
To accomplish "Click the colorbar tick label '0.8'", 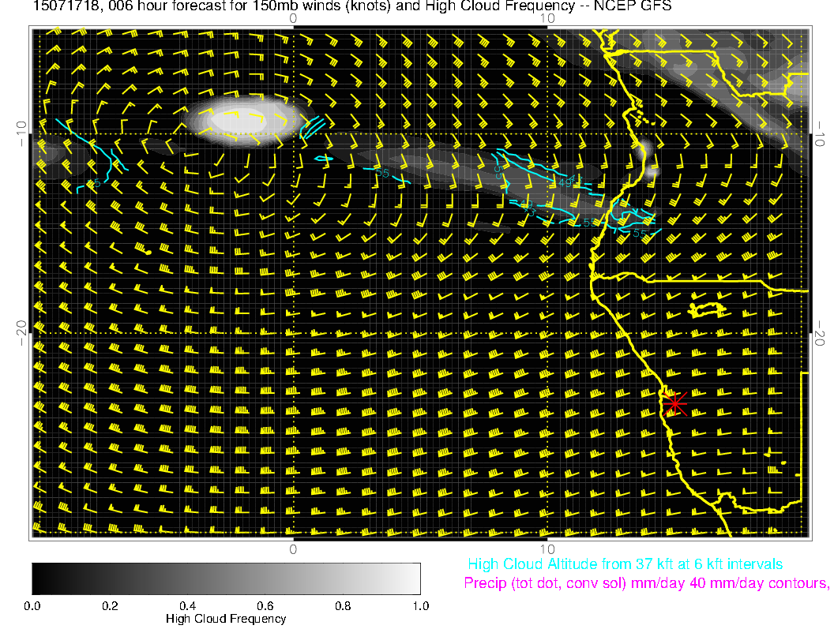I will pyautogui.click(x=343, y=606).
